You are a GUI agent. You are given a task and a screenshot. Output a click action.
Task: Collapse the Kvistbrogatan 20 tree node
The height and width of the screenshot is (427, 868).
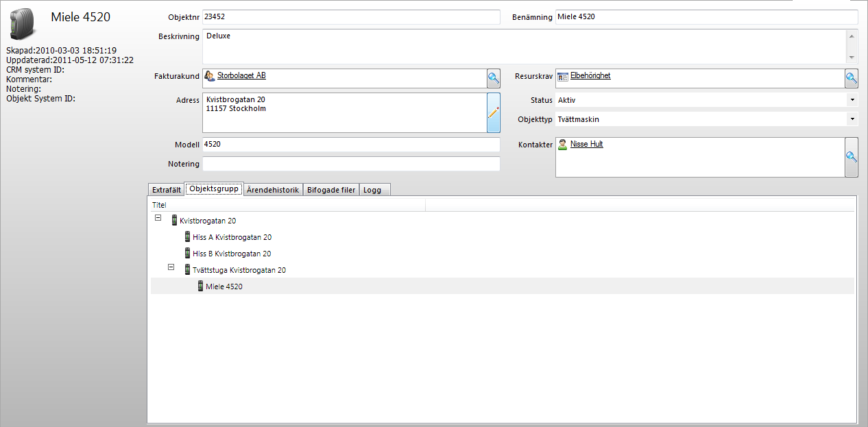click(158, 218)
